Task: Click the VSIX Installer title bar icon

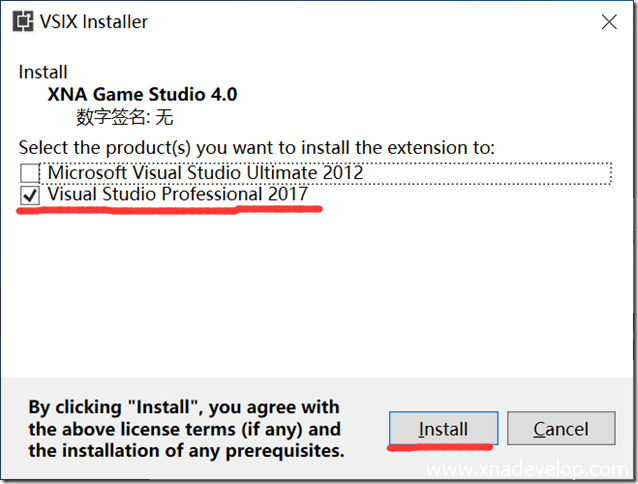Action: point(20,21)
